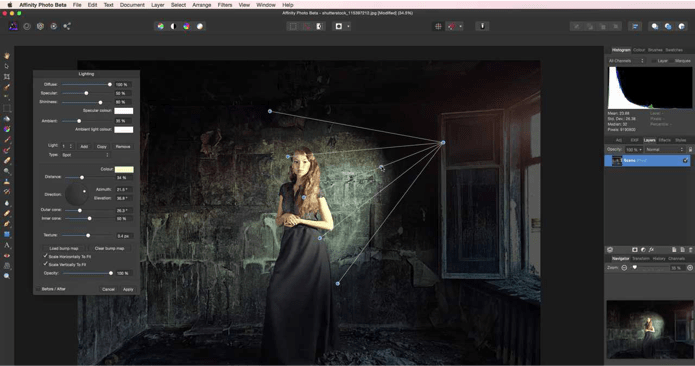Select the Hand view tool
The width and height of the screenshot is (695, 366).
click(x=7, y=56)
